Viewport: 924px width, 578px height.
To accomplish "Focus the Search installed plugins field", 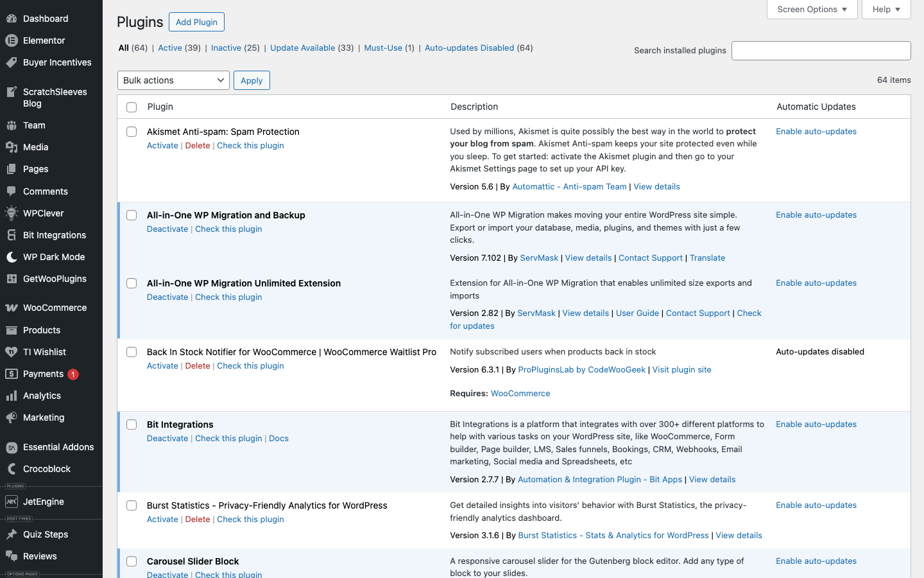I will (821, 51).
